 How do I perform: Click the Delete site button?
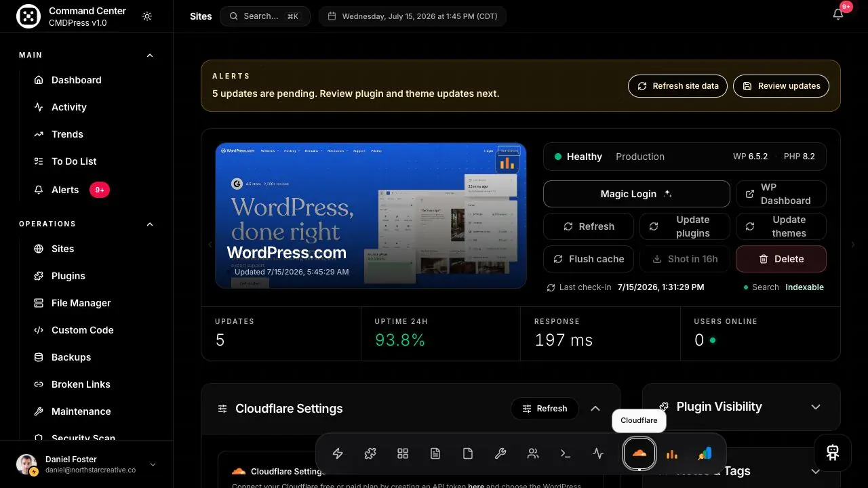click(x=781, y=259)
